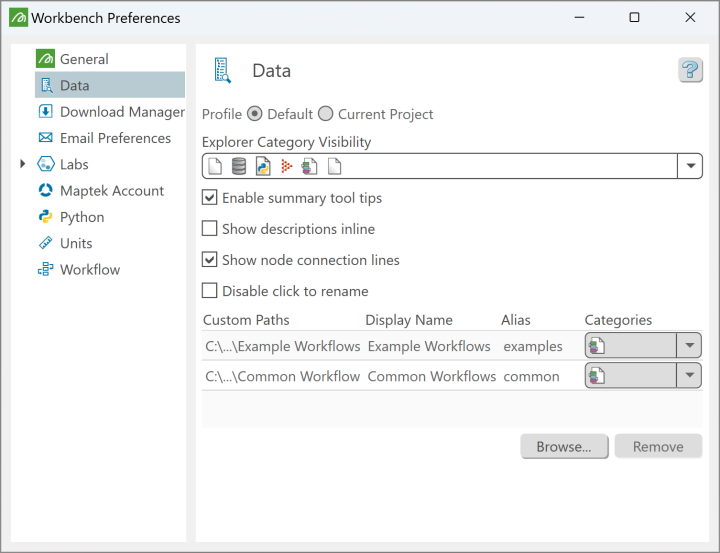720x553 pixels.
Task: Select the Common Workflows display name cell
Action: [x=431, y=377]
